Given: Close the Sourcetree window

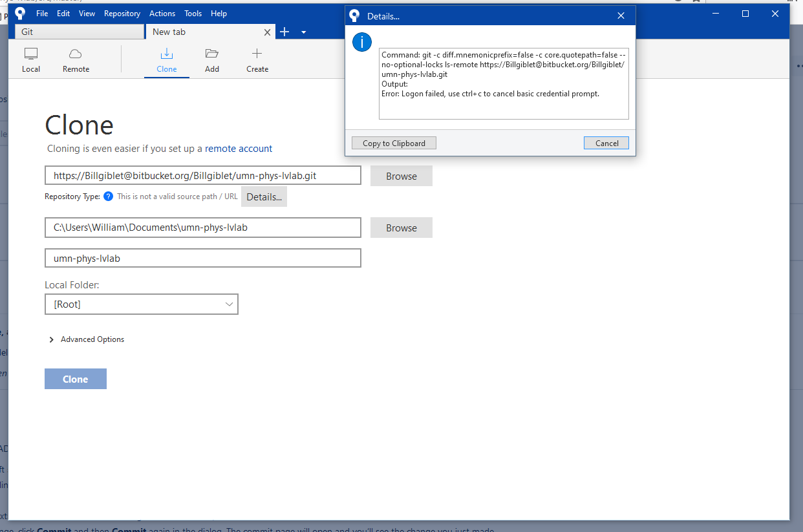Looking at the screenshot, I should click(775, 14).
